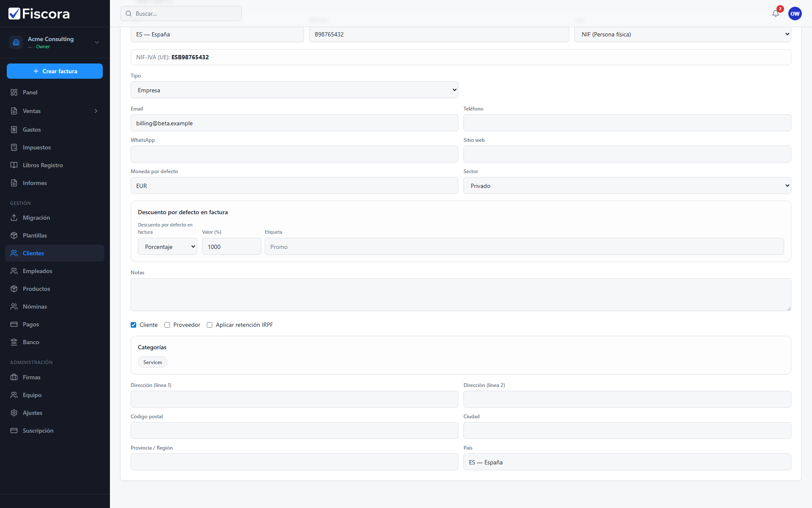Enable the Proveedor checkbox
Image resolution: width=812 pixels, height=508 pixels.
(x=167, y=325)
